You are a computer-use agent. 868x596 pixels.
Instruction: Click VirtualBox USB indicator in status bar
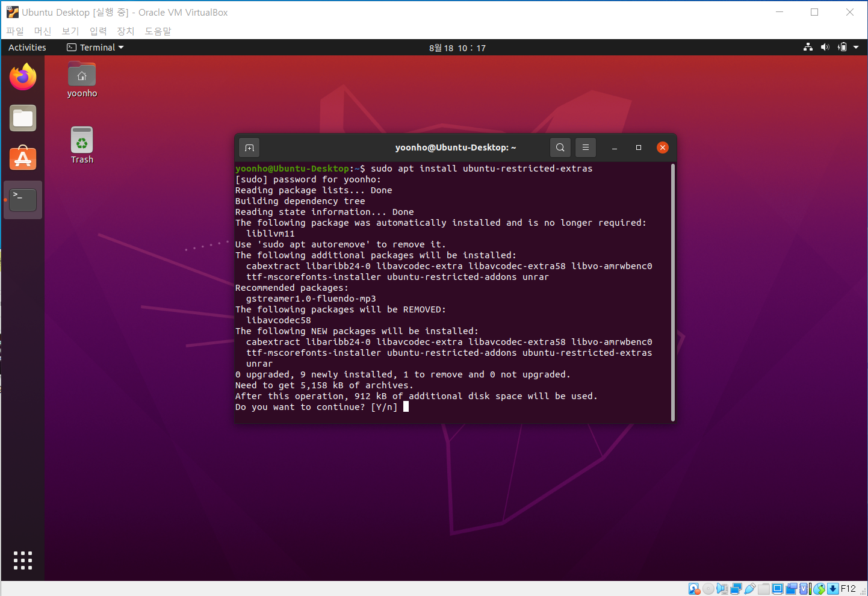point(750,589)
